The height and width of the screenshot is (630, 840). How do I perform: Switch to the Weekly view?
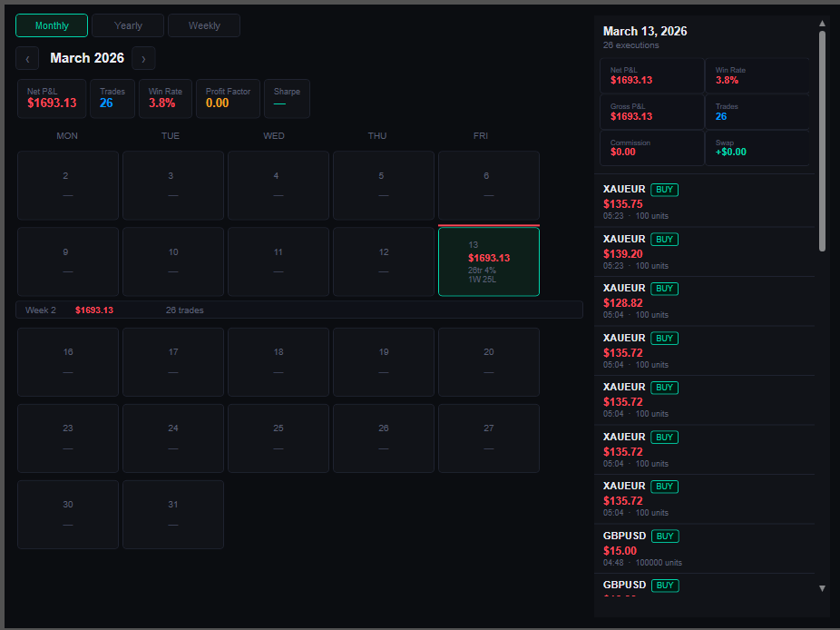[x=203, y=25]
